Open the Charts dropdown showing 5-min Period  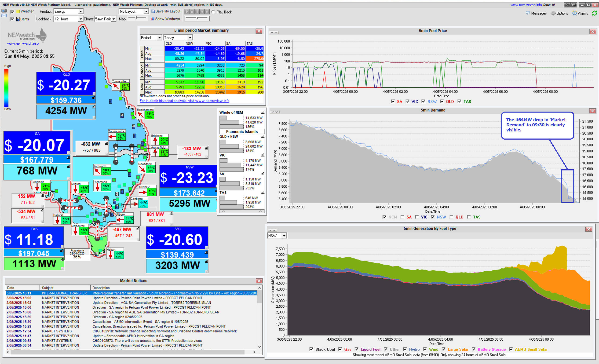click(105, 19)
